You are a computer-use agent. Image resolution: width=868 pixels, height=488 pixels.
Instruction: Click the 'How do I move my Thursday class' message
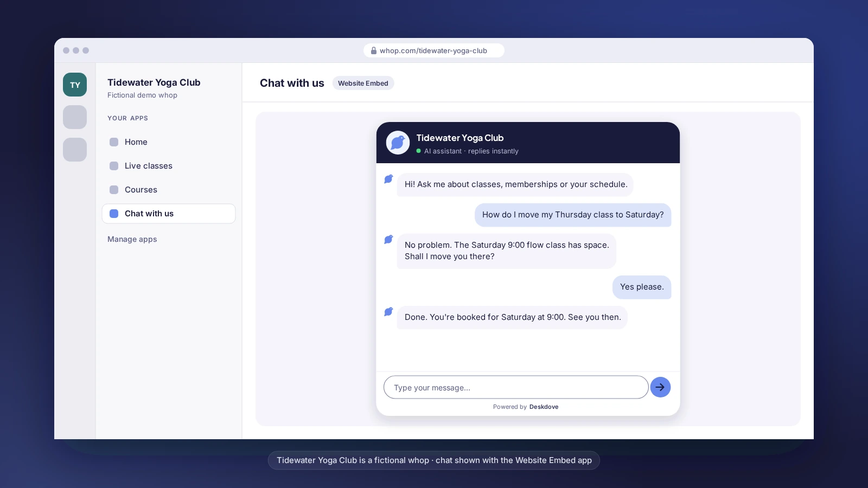tap(573, 215)
